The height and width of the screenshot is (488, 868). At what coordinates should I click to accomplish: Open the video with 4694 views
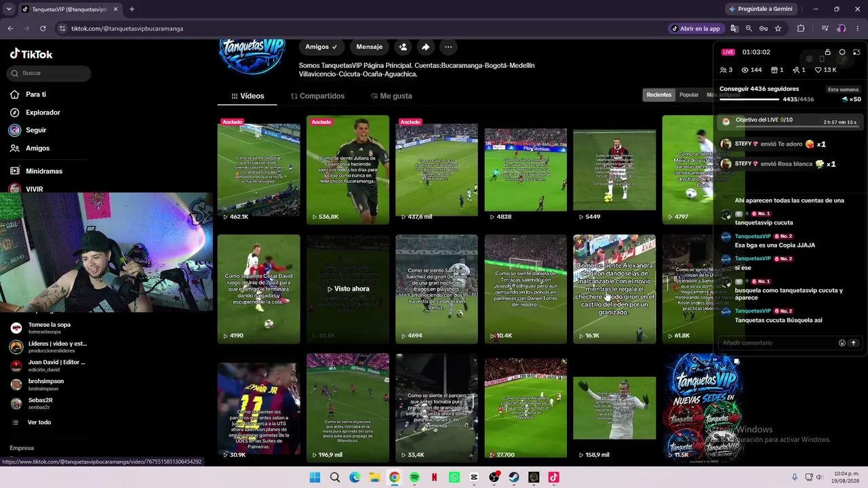coord(437,289)
